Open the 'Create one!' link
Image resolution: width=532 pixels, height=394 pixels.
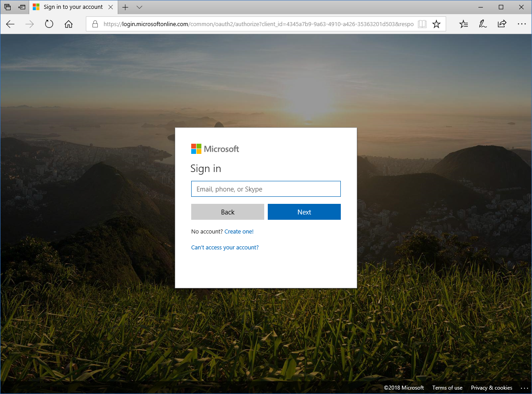(239, 231)
